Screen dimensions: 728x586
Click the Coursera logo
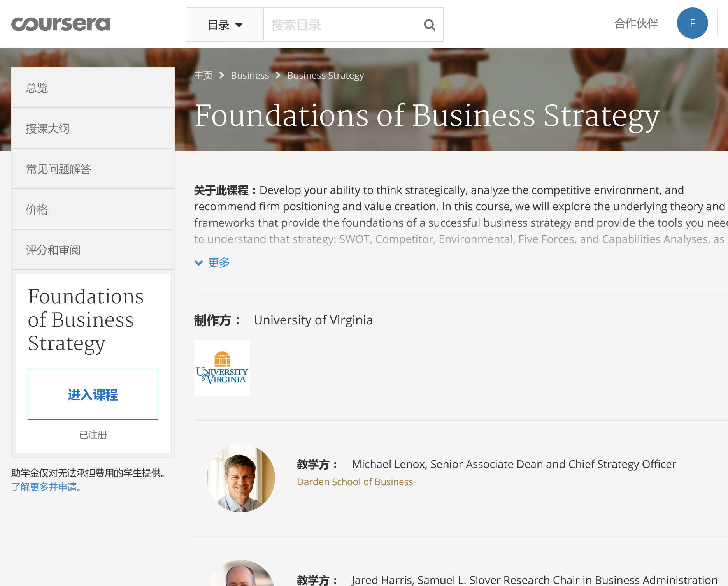(61, 24)
